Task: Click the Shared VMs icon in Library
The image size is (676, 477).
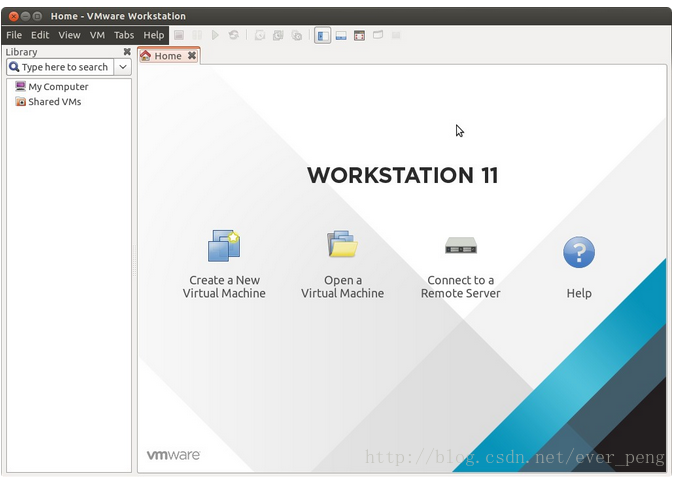Action: click(x=20, y=102)
